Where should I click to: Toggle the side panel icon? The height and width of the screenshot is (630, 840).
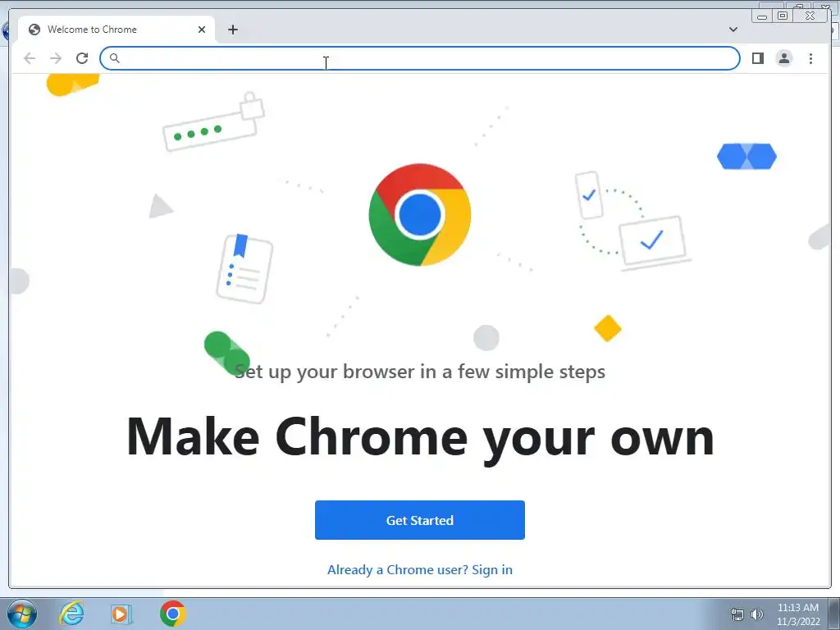point(757,58)
